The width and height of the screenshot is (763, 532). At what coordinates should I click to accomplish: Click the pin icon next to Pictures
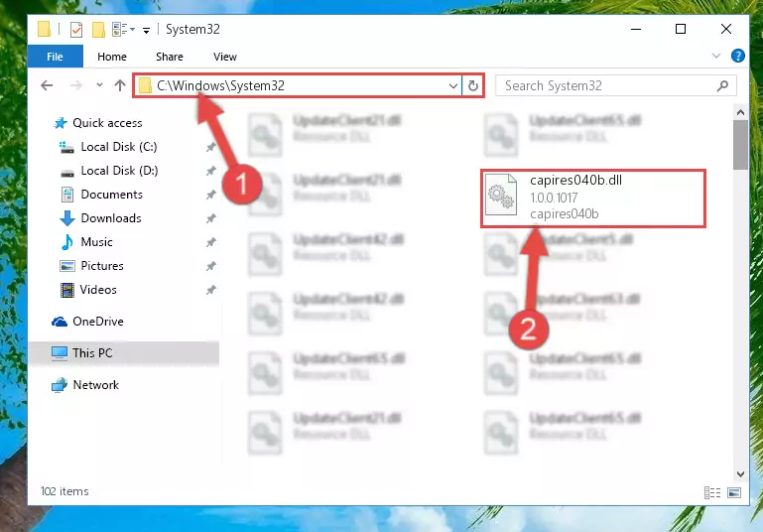(210, 266)
